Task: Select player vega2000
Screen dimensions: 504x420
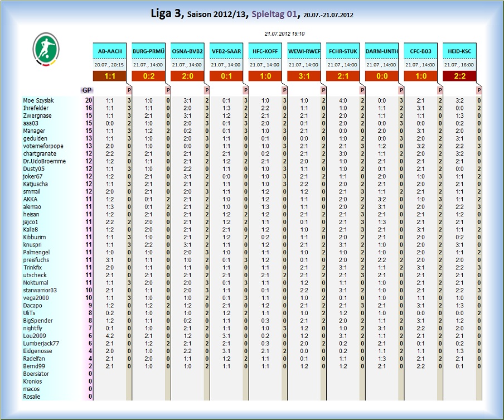Action: click(x=36, y=298)
